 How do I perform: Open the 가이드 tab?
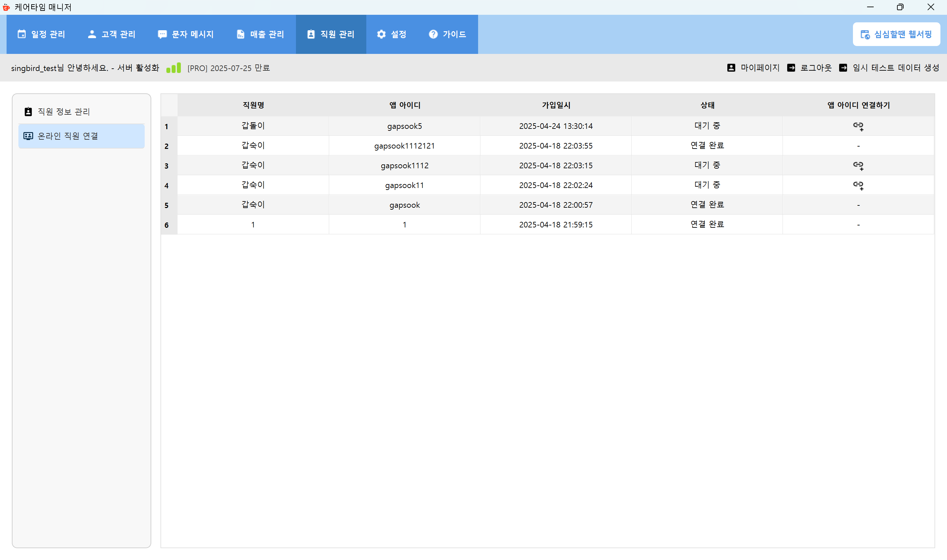[447, 34]
